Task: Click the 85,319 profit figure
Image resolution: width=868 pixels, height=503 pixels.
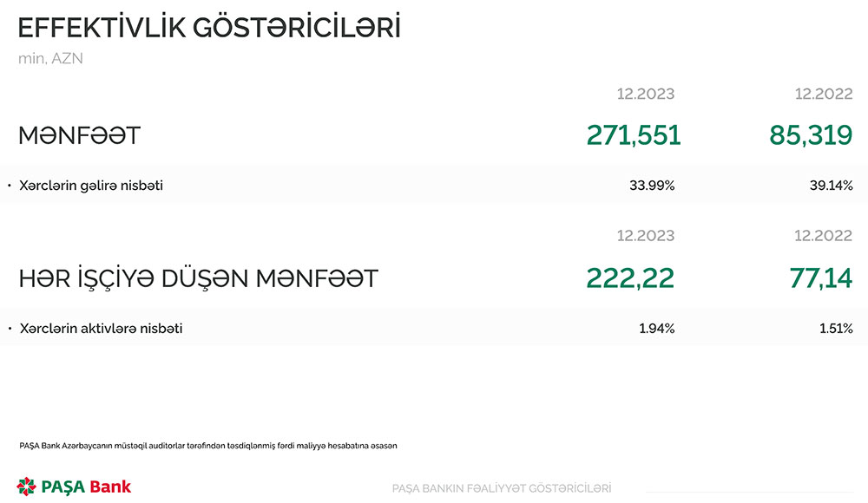Action: pos(811,135)
